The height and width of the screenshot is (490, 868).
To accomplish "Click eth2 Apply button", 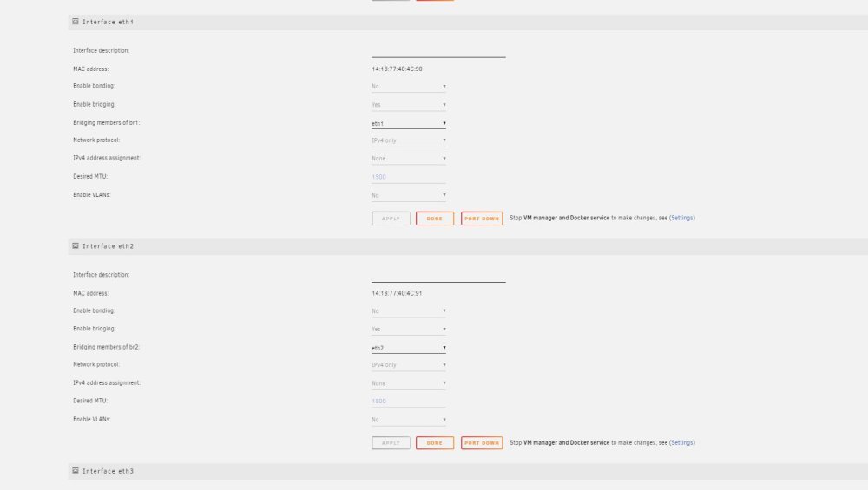I will tap(391, 443).
